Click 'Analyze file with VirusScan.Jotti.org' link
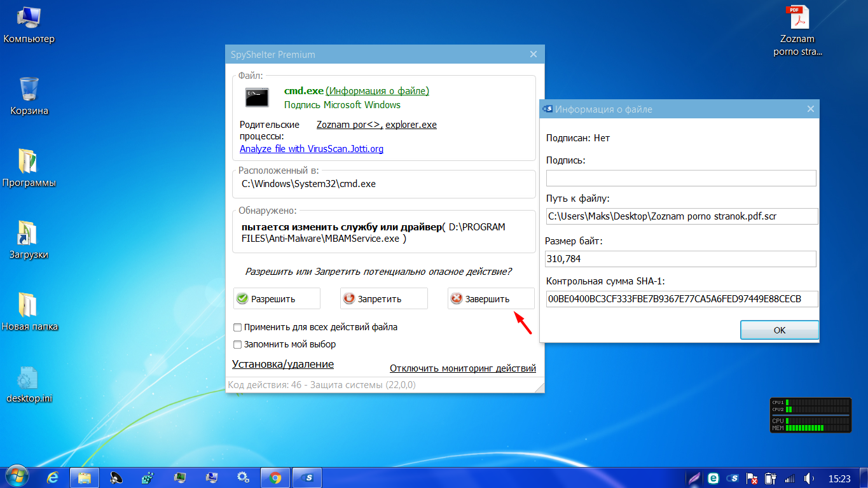 (312, 149)
